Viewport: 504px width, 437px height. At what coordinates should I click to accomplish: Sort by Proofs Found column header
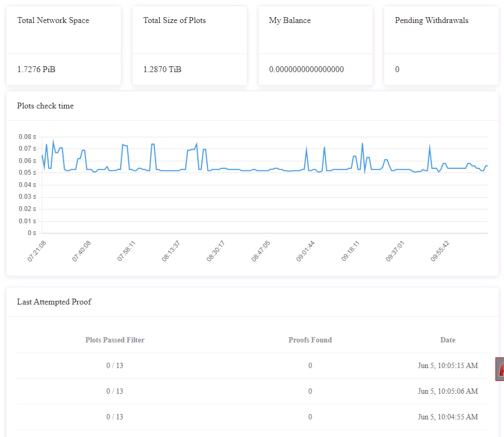point(310,340)
